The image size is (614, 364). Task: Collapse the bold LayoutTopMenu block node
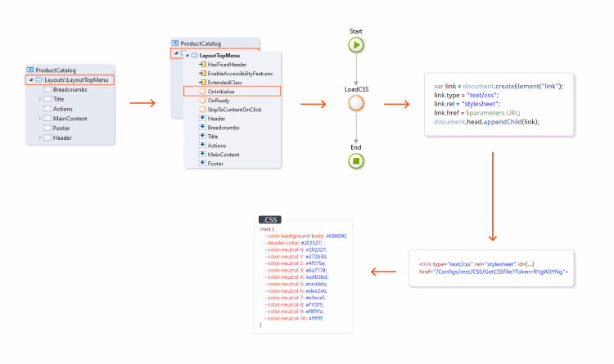tap(187, 55)
